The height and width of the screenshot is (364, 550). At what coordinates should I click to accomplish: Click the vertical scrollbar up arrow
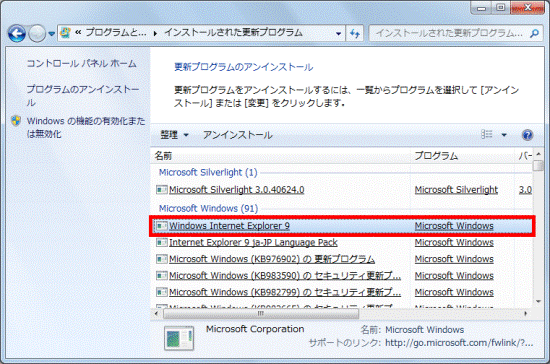click(538, 154)
